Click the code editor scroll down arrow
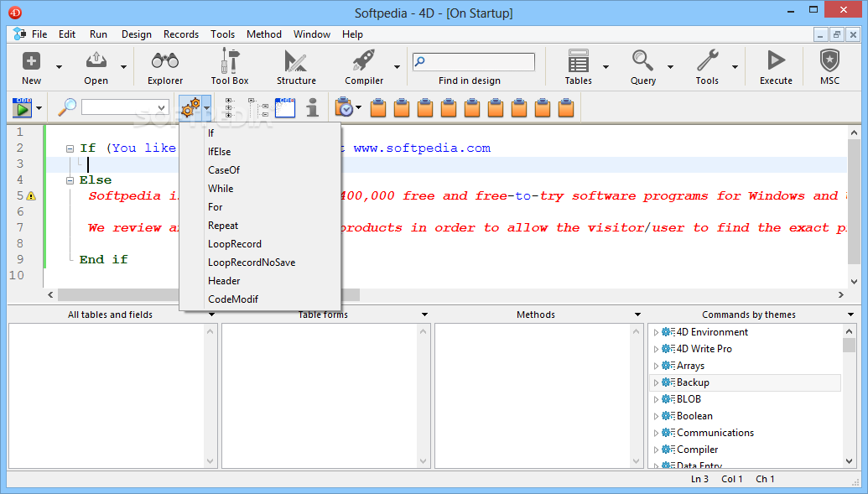868x494 pixels. [854, 282]
